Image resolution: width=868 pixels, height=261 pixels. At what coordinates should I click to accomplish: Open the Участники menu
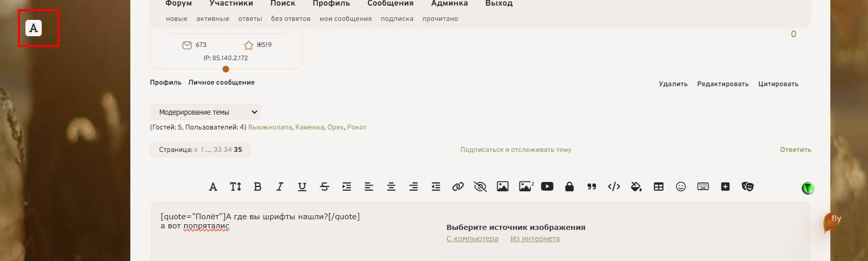pyautogui.click(x=231, y=4)
